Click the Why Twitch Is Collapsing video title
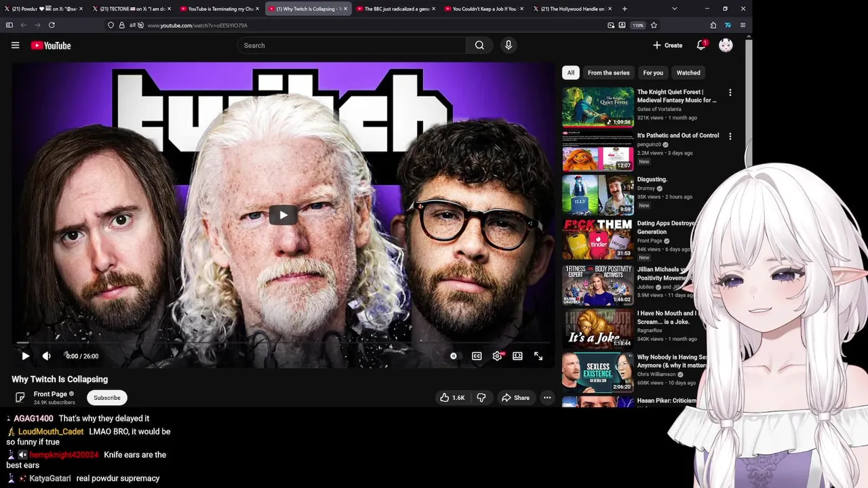The height and width of the screenshot is (488, 868). (x=60, y=379)
